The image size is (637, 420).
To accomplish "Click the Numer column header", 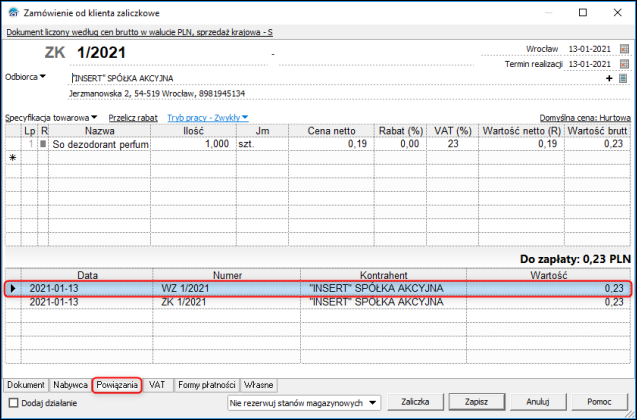I will click(x=227, y=275).
